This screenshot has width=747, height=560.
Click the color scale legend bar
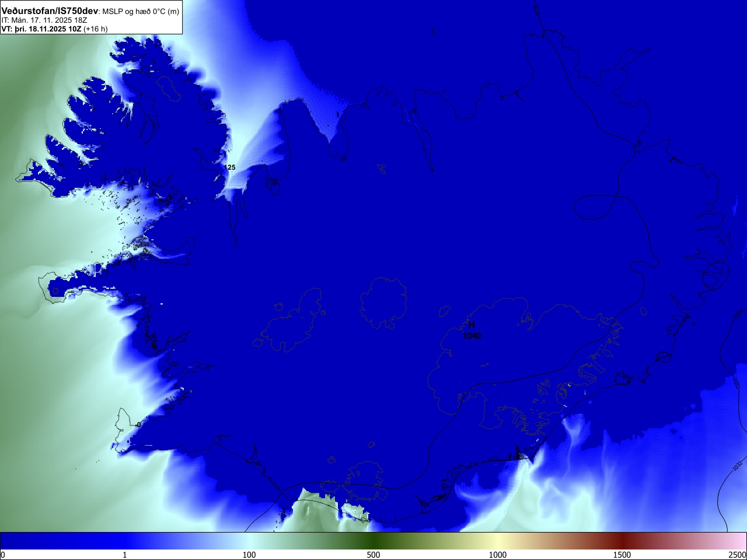tap(373, 540)
